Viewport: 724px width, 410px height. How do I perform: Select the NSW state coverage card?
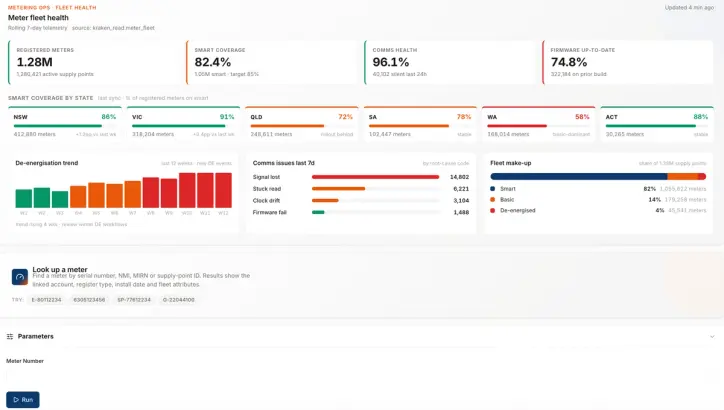point(65,124)
